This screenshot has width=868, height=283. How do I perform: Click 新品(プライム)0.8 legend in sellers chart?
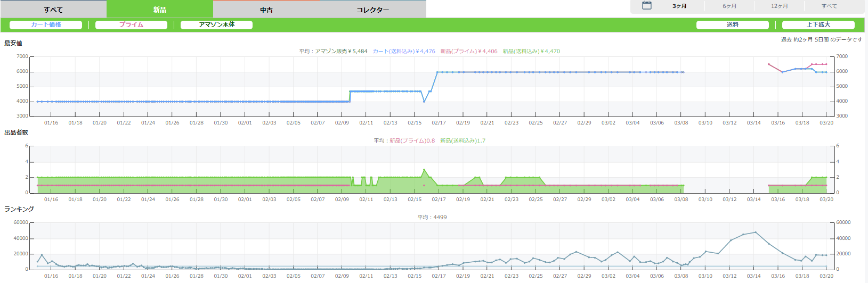click(x=412, y=141)
